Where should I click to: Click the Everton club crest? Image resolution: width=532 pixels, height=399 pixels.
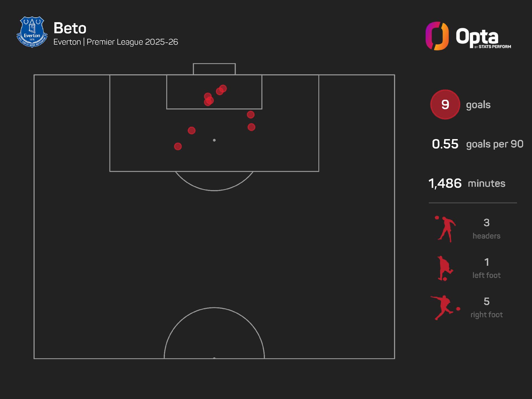(32, 32)
